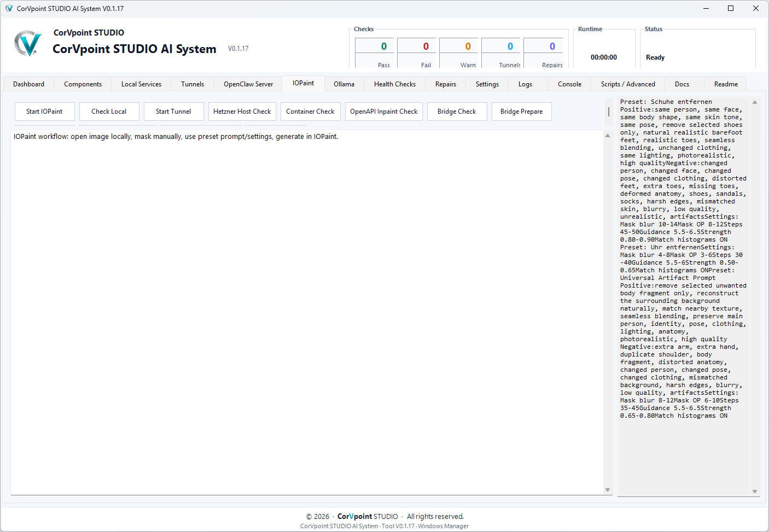The image size is (769, 532).
Task: Select the Readme tab
Action: point(726,84)
